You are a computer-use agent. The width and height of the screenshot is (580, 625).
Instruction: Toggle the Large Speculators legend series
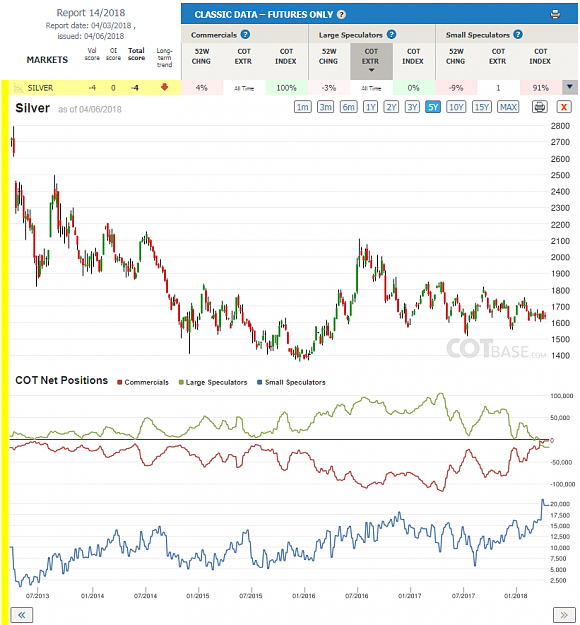click(x=213, y=382)
